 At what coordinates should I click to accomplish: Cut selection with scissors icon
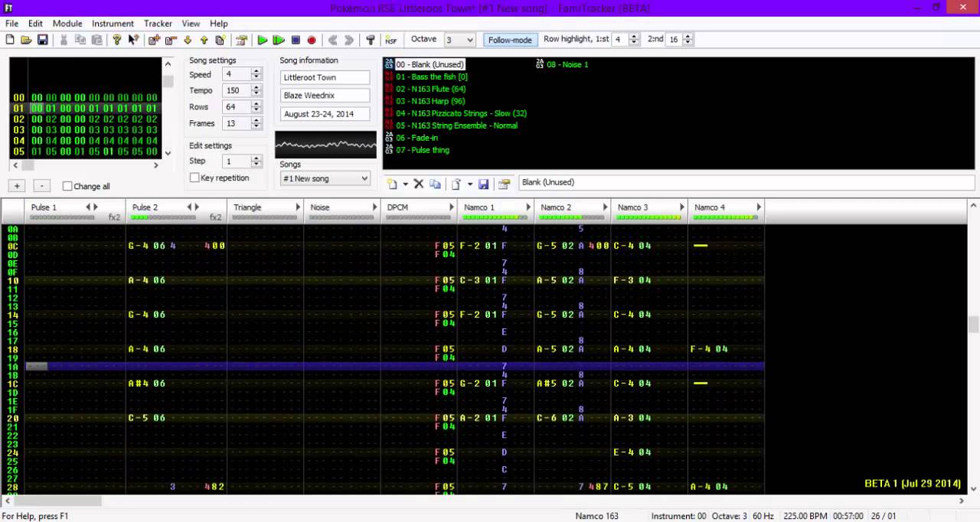pyautogui.click(x=64, y=40)
